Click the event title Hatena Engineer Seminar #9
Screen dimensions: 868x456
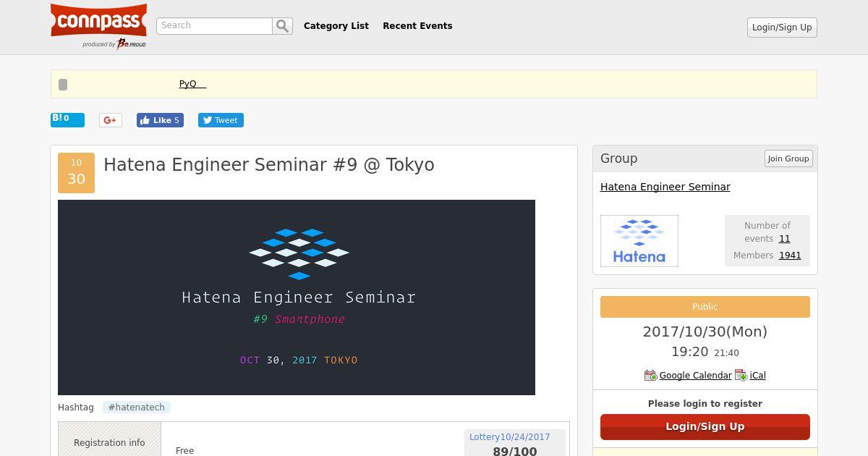(269, 165)
